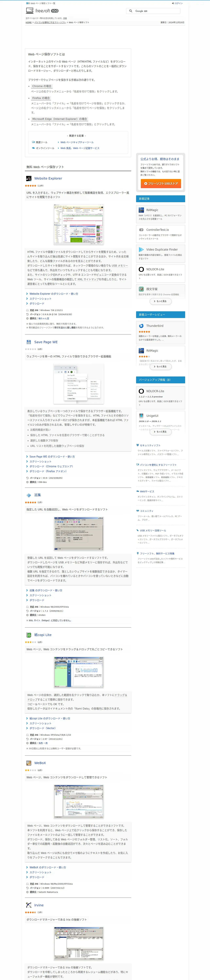Open the Webサービス category link
Viewport: 210px width, 980px height.
click(147, 491)
